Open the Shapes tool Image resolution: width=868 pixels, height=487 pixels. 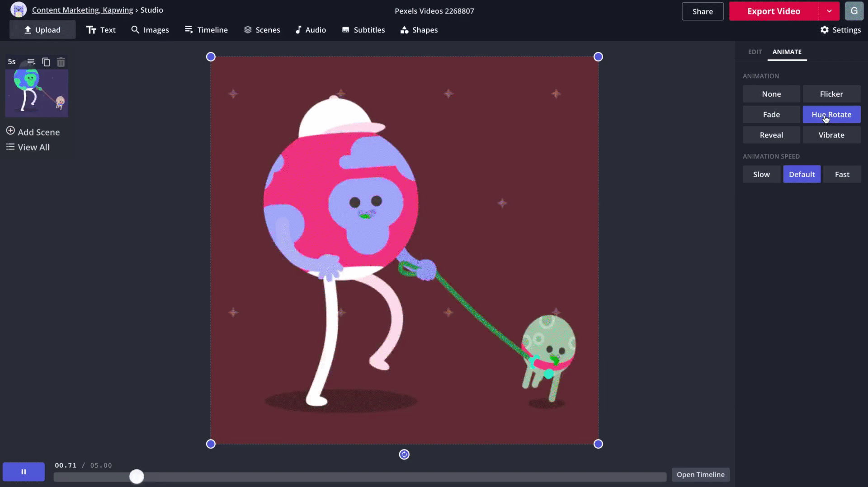(x=419, y=30)
